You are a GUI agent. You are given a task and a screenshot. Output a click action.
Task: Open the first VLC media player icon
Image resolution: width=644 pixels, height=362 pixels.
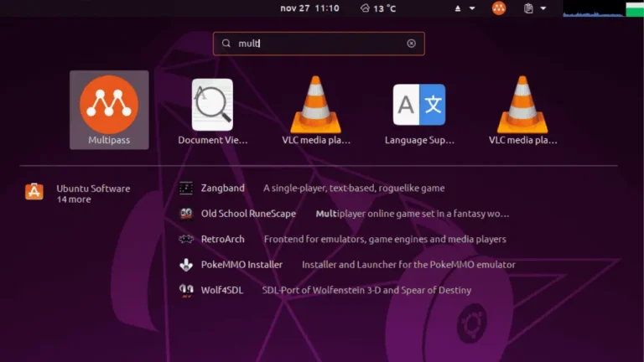pyautogui.click(x=316, y=104)
